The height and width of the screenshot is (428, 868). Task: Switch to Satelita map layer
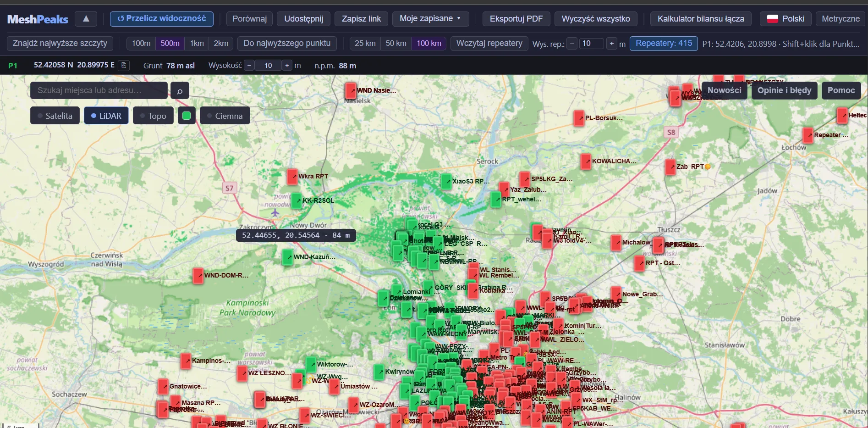55,116
